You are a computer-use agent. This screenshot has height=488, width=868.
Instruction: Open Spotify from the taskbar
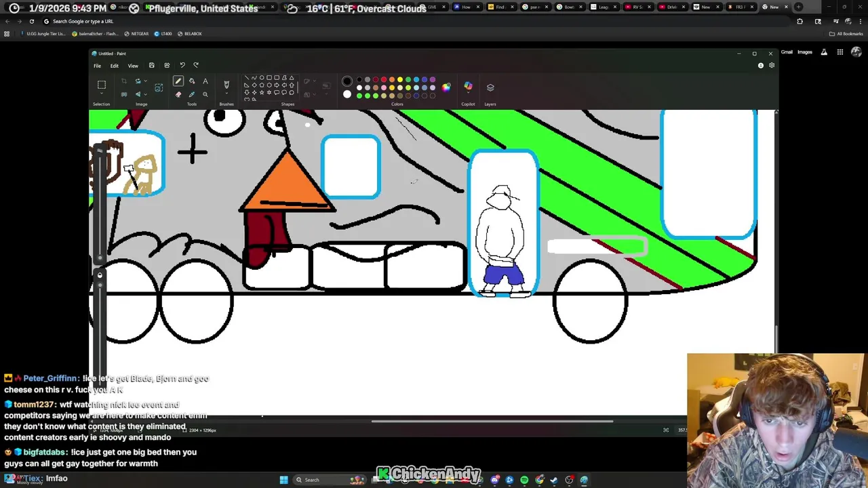click(x=524, y=480)
